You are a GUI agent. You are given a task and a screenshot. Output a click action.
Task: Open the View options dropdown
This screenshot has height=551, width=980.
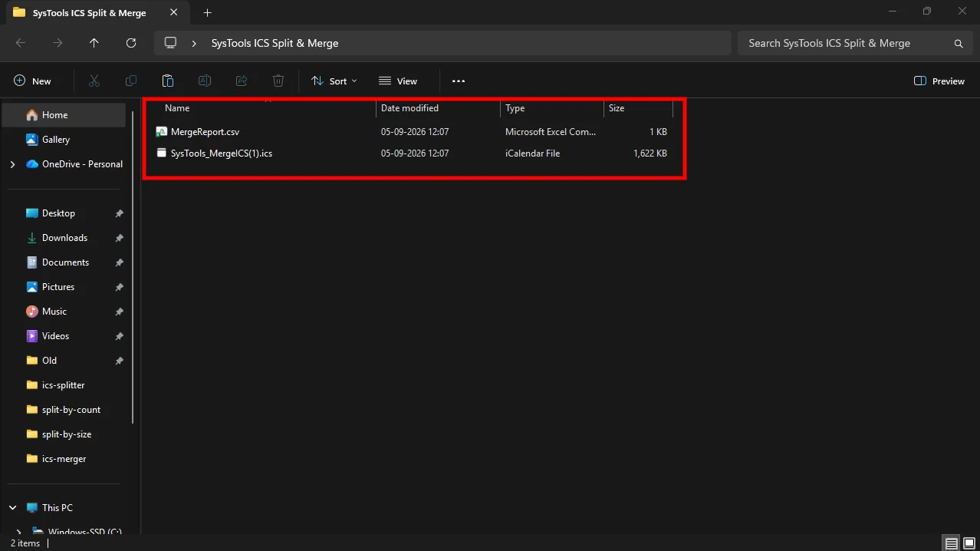coord(398,81)
